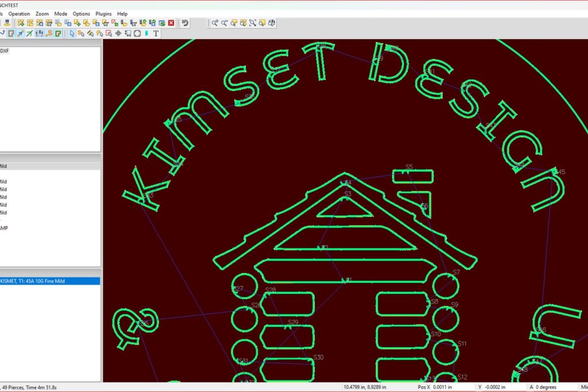Click the red X delete icon in toolbar

171,23
